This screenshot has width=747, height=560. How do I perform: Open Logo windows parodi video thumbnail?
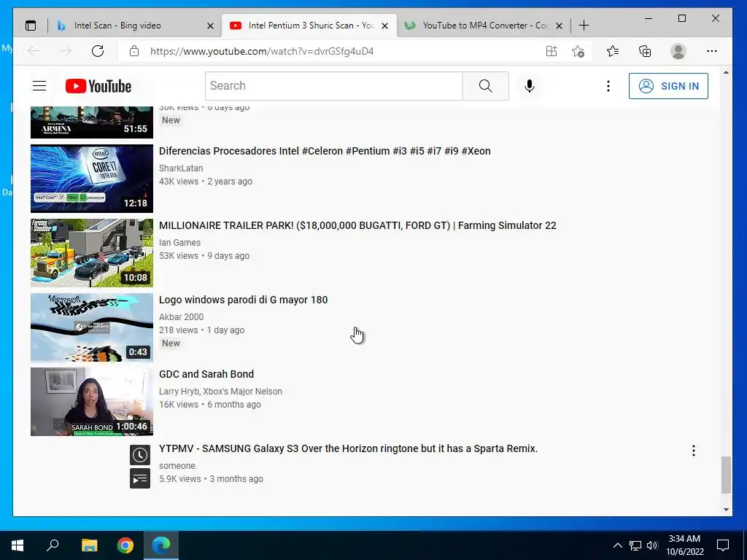(92, 327)
